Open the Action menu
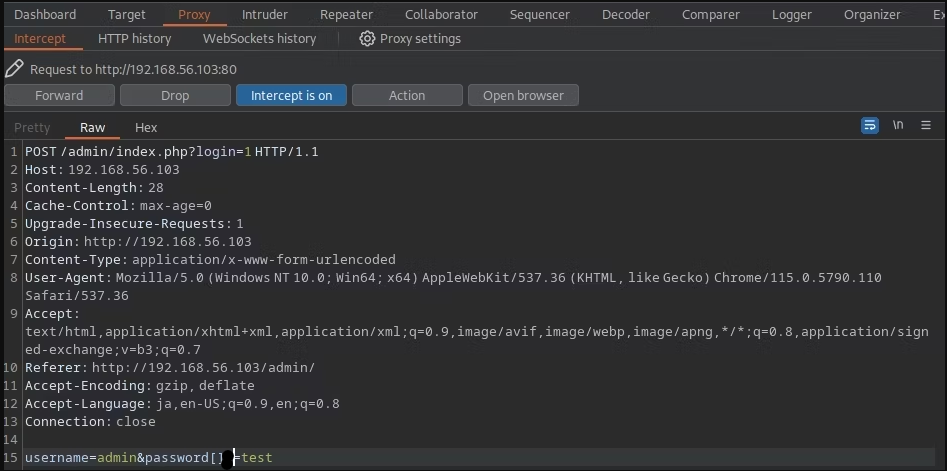This screenshot has height=471, width=947. [x=407, y=95]
